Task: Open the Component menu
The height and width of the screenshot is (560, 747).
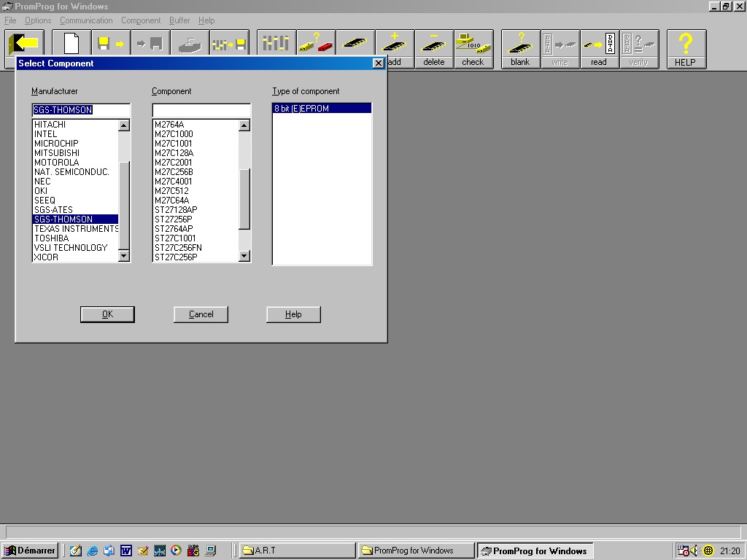Action: click(141, 20)
